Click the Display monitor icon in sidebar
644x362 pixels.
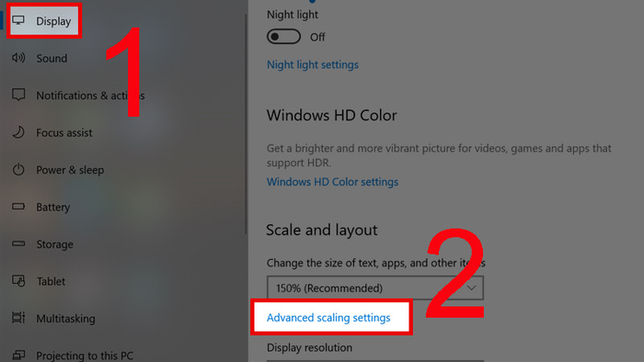pos(18,20)
